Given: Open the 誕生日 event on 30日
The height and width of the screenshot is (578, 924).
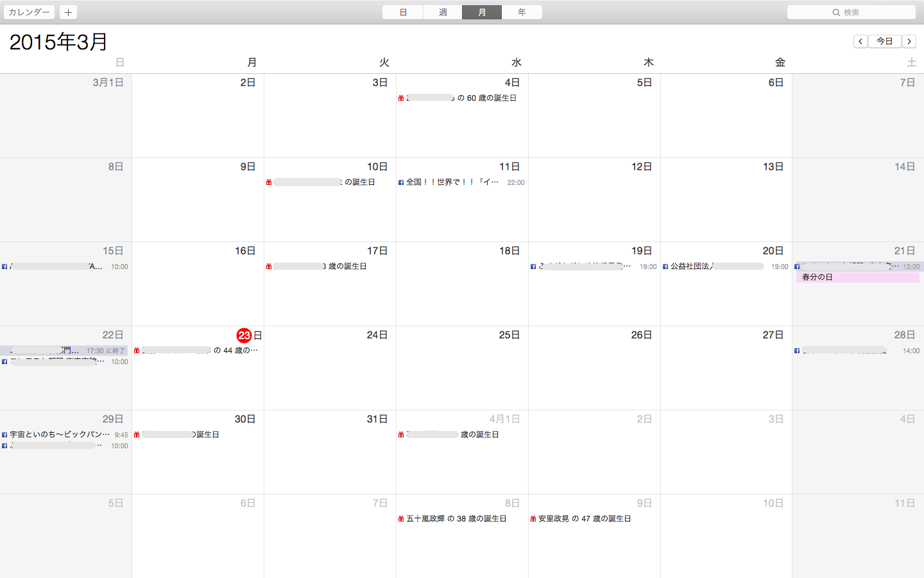Looking at the screenshot, I should (x=197, y=435).
